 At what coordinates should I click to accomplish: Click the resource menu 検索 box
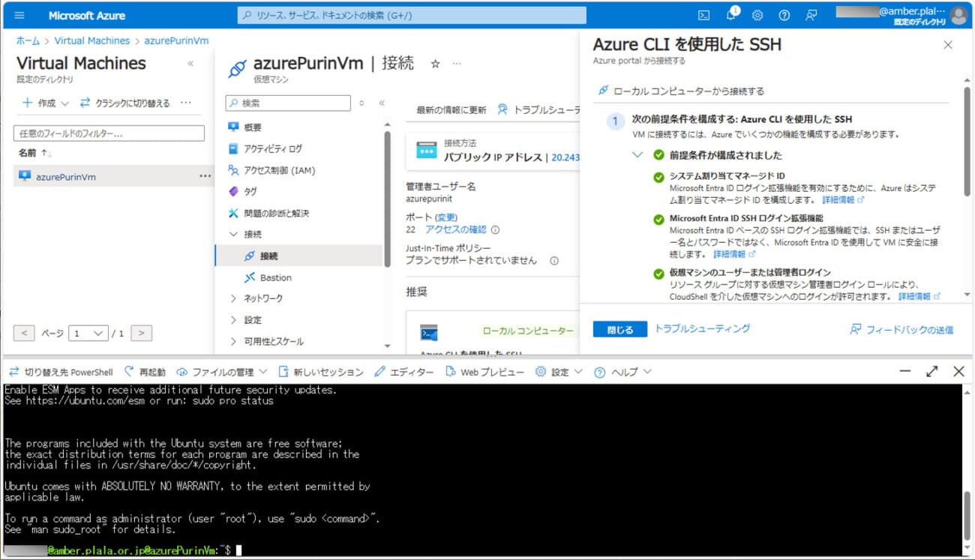pos(288,103)
